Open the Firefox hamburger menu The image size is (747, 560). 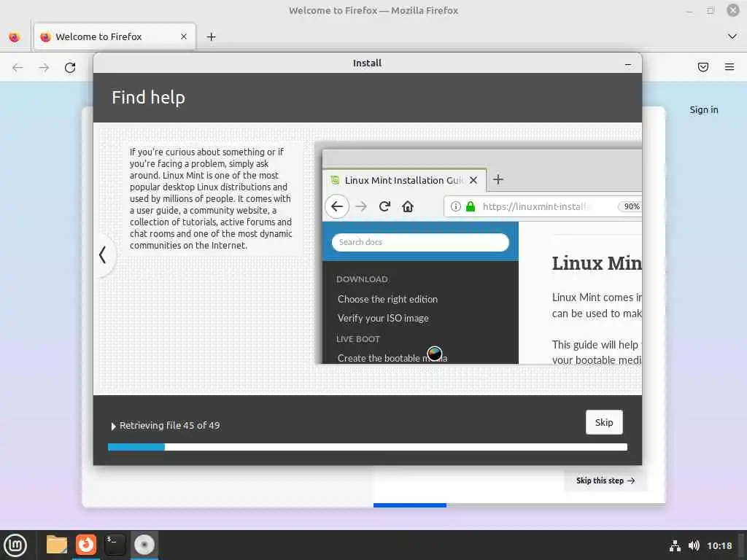(x=729, y=67)
